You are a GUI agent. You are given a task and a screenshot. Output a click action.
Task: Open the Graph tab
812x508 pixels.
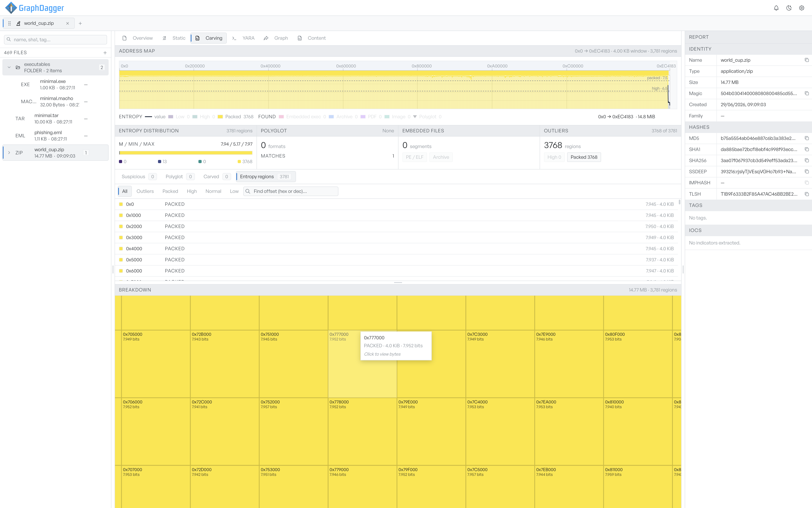coord(276,38)
